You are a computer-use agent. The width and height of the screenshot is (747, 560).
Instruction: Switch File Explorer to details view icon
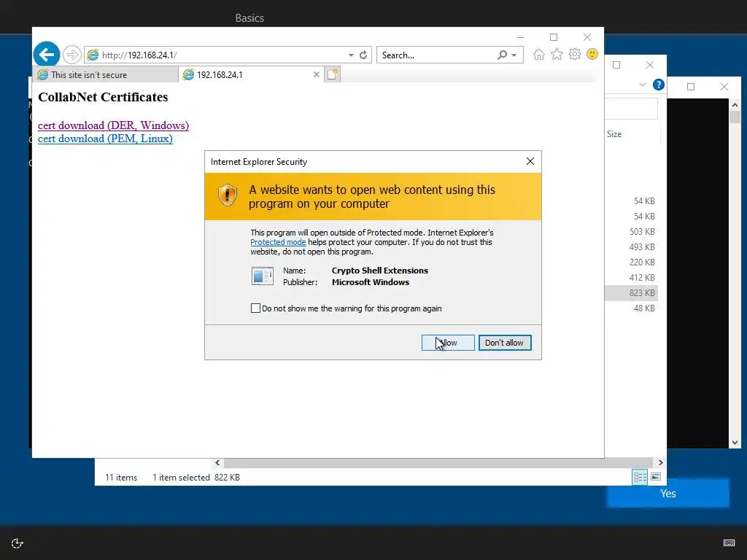tap(640, 477)
